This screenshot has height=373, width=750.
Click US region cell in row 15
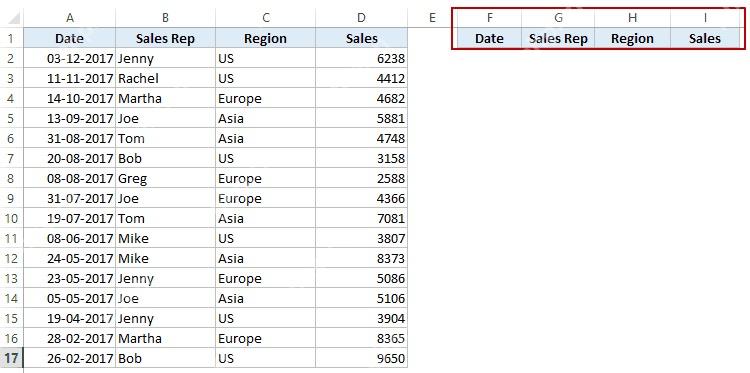pos(265,318)
